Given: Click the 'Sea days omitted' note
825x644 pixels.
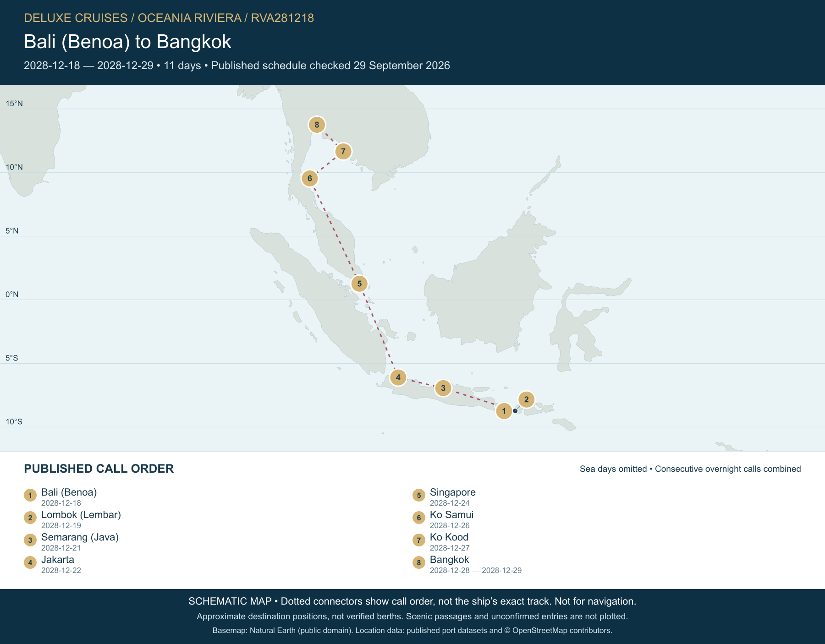Looking at the screenshot, I should (x=613, y=469).
